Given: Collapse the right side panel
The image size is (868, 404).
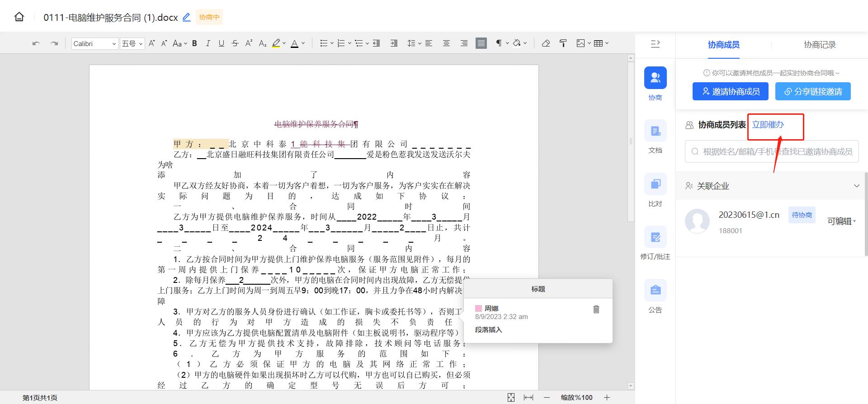Looking at the screenshot, I should [655, 44].
